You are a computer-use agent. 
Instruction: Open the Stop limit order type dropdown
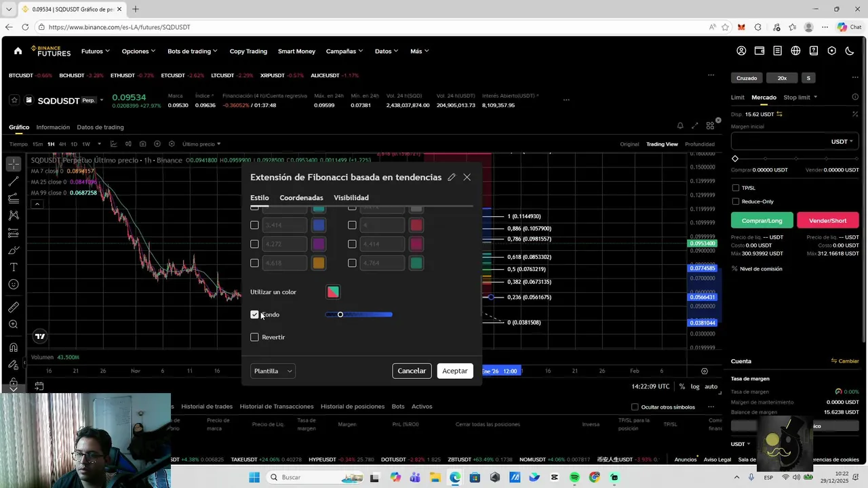pyautogui.click(x=800, y=98)
